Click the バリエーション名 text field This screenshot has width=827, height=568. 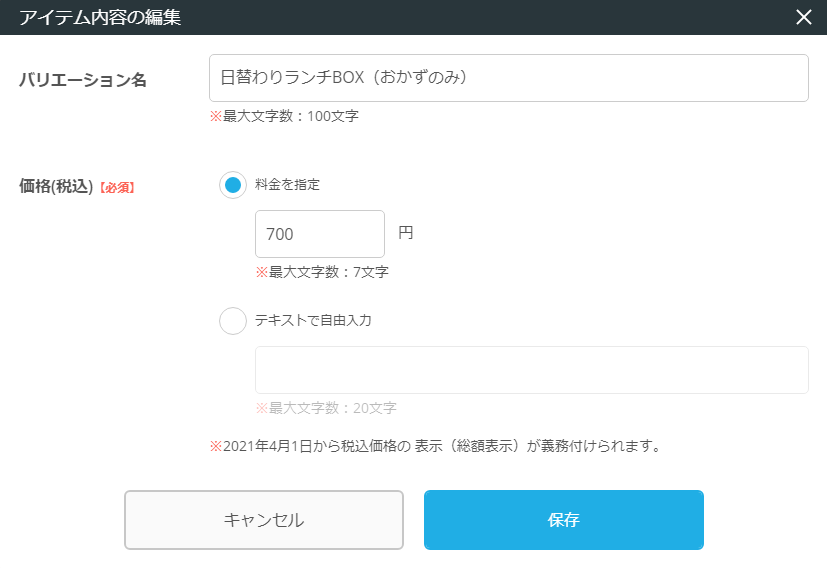tap(508, 78)
